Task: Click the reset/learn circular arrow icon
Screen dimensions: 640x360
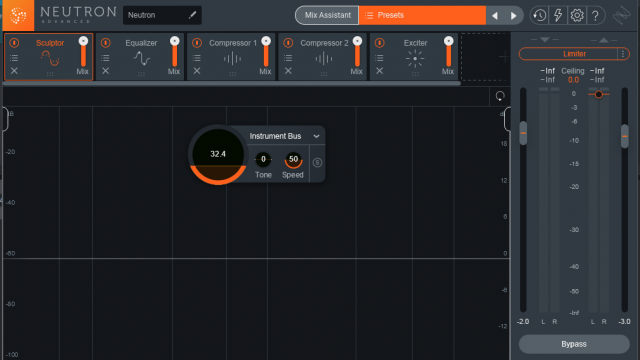Action: tap(500, 96)
